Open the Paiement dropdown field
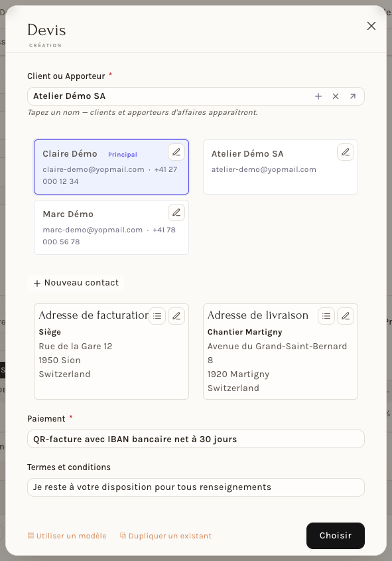 click(196, 439)
